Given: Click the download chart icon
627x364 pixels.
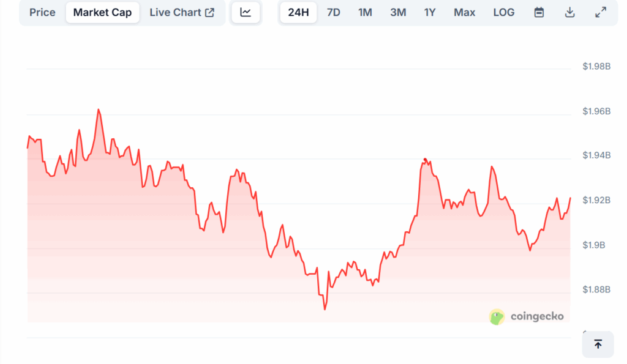Looking at the screenshot, I should pyautogui.click(x=569, y=12).
